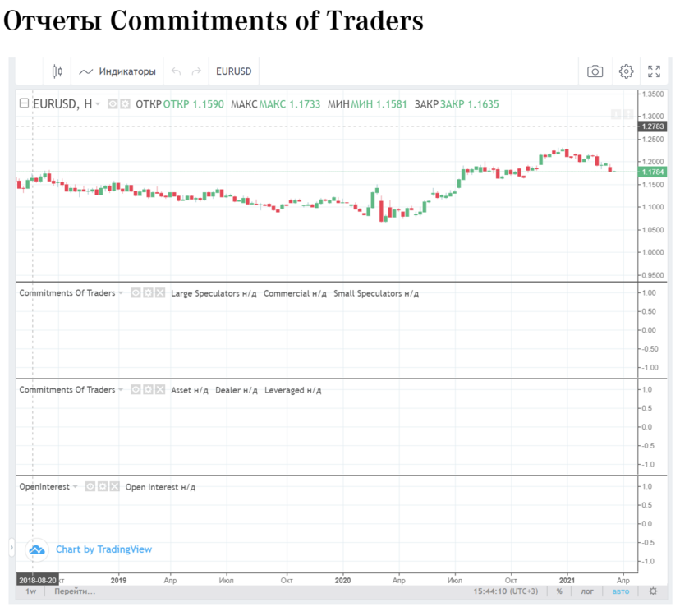The height and width of the screenshot is (616, 680).
Task: Click Commercial н/д legend text
Action: point(295,293)
